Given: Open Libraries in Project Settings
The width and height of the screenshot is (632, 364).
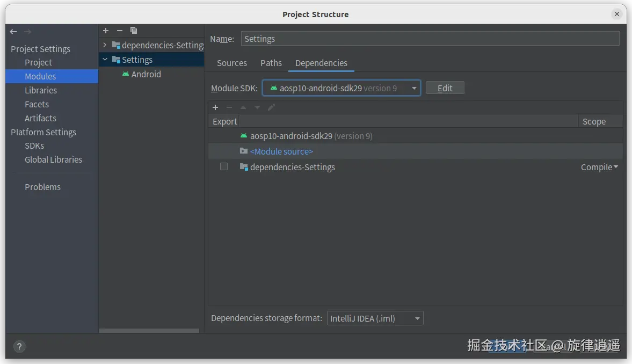Looking at the screenshot, I should 41,90.
